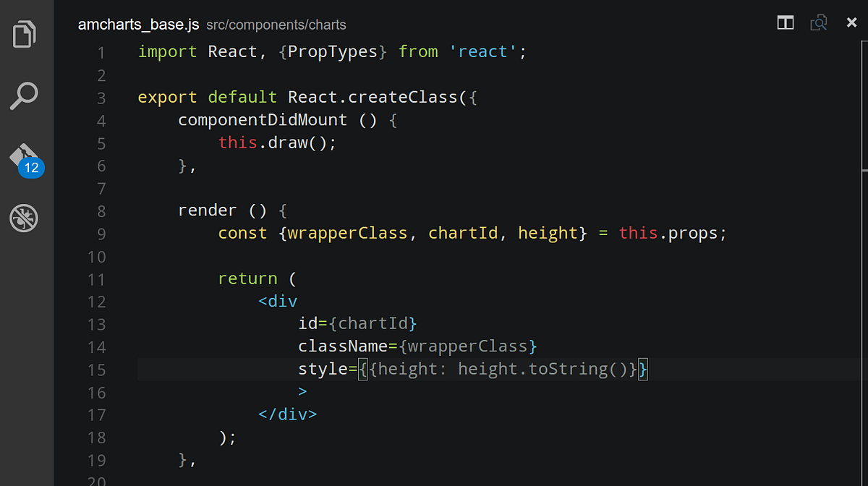This screenshot has height=486, width=868.
Task: Click height.toString() on the highlighted line
Action: pos(544,369)
